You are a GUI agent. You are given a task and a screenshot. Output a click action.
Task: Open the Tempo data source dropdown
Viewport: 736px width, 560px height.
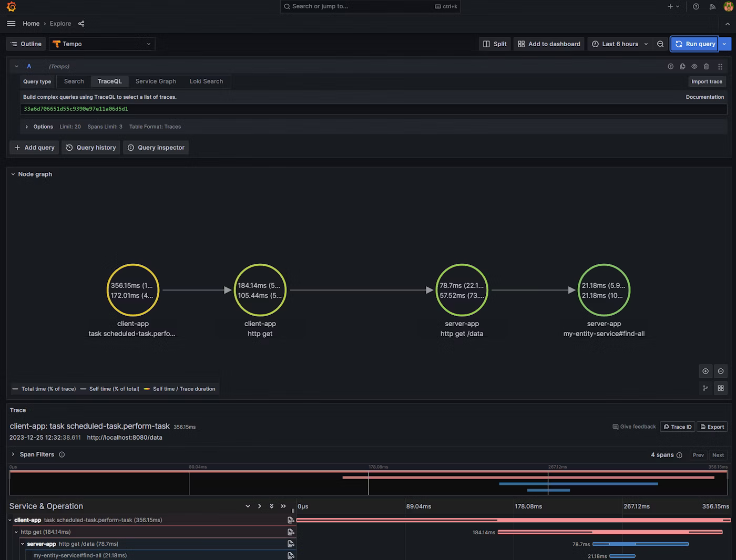[x=102, y=44]
